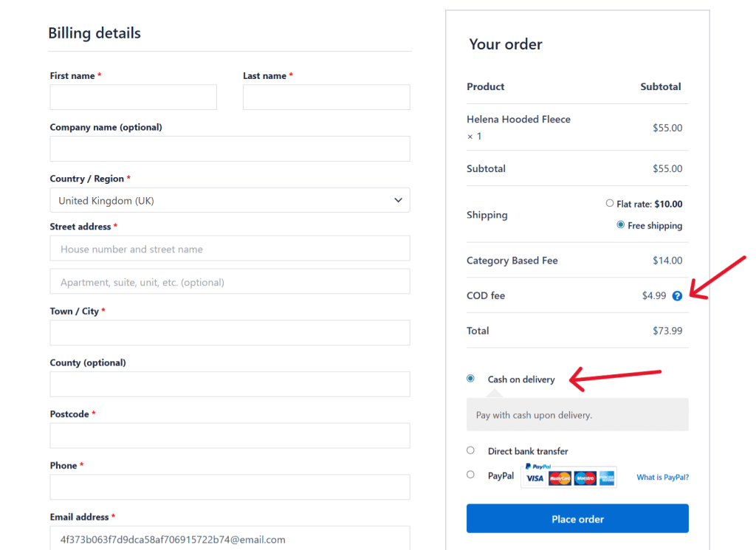Select the Free shipping radio control
This screenshot has width=756, height=550.
coord(620,225)
